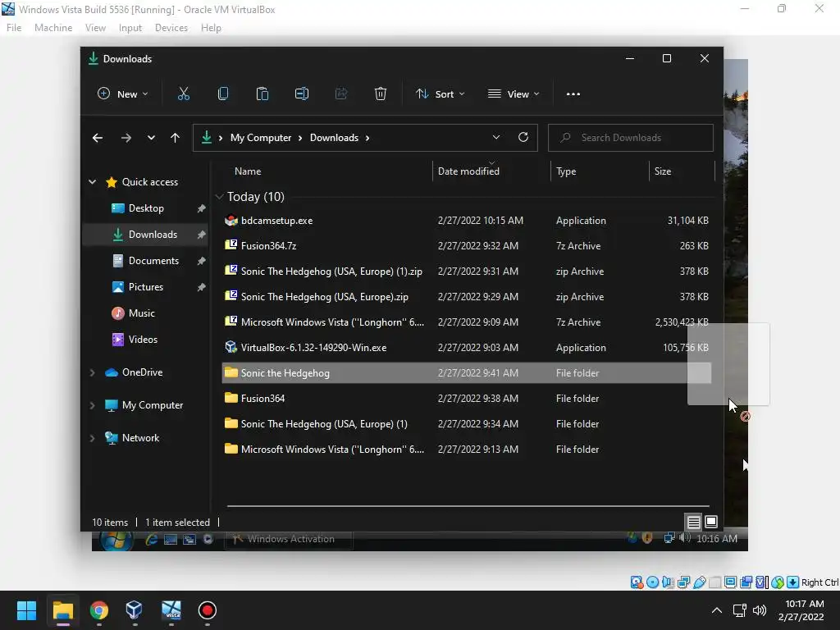Click the Fusion364 folder icon
This screenshot has height=630, width=840.
pos(231,398)
